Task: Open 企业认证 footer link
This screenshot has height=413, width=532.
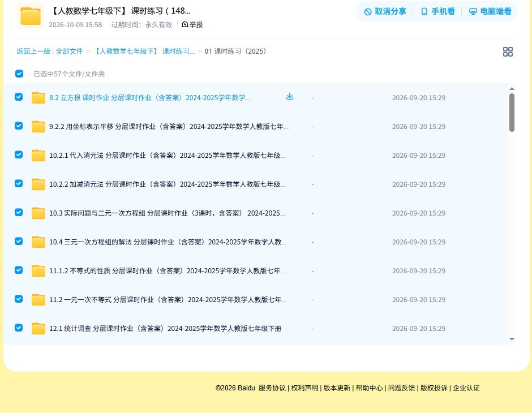Action: tap(466, 388)
